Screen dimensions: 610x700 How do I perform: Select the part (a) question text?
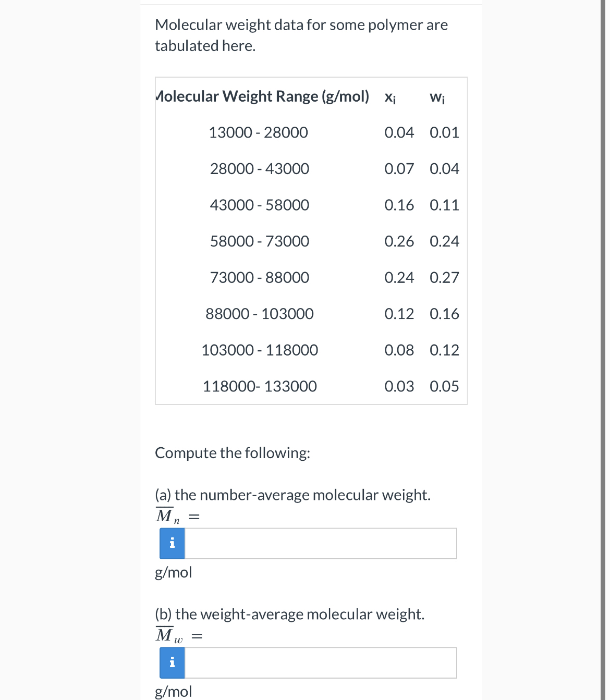click(x=293, y=495)
